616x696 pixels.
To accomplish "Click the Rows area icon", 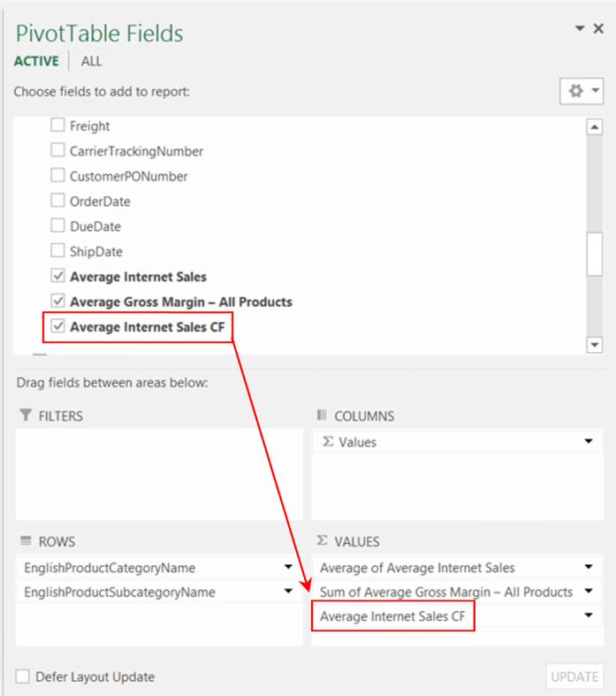I will [26, 541].
